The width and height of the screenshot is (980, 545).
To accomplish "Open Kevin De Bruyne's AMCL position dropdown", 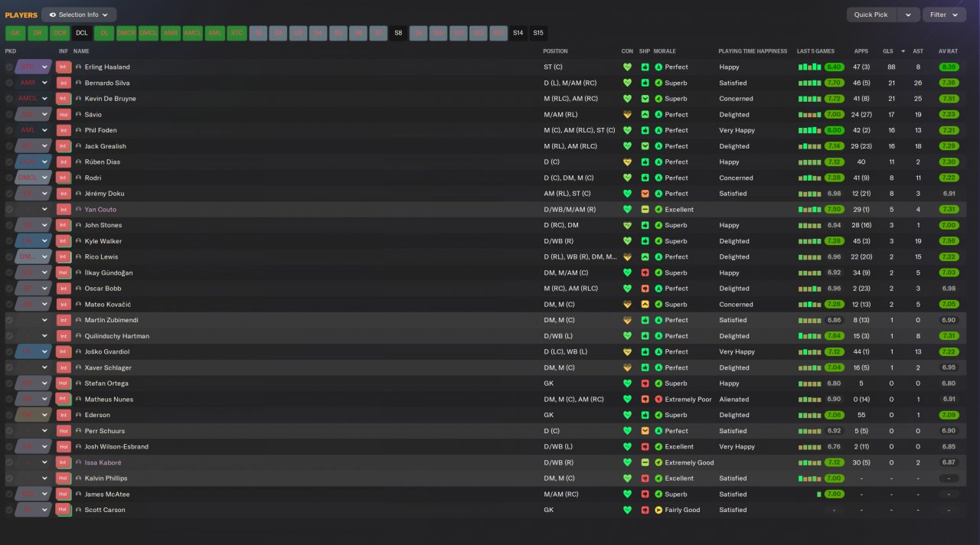I will pos(33,99).
